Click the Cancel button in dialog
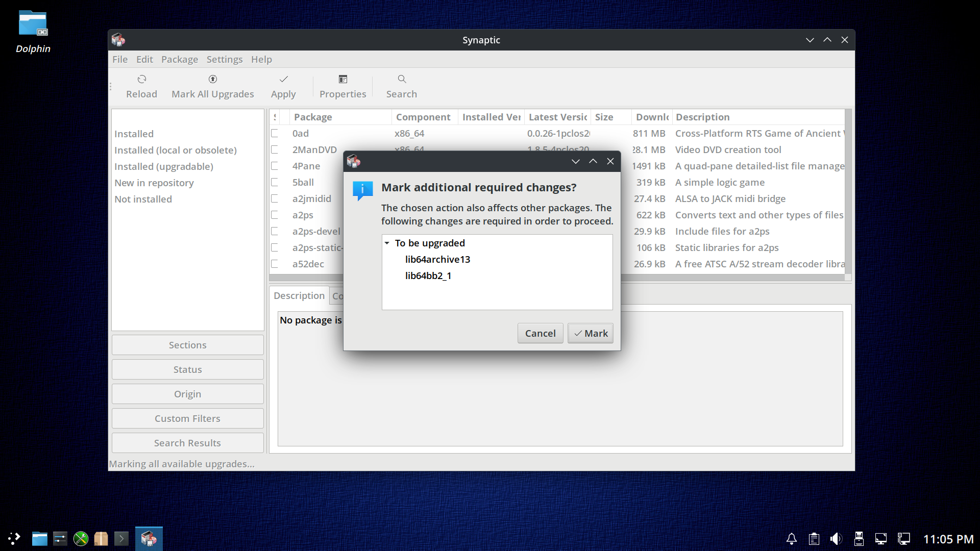The image size is (980, 551). (540, 333)
